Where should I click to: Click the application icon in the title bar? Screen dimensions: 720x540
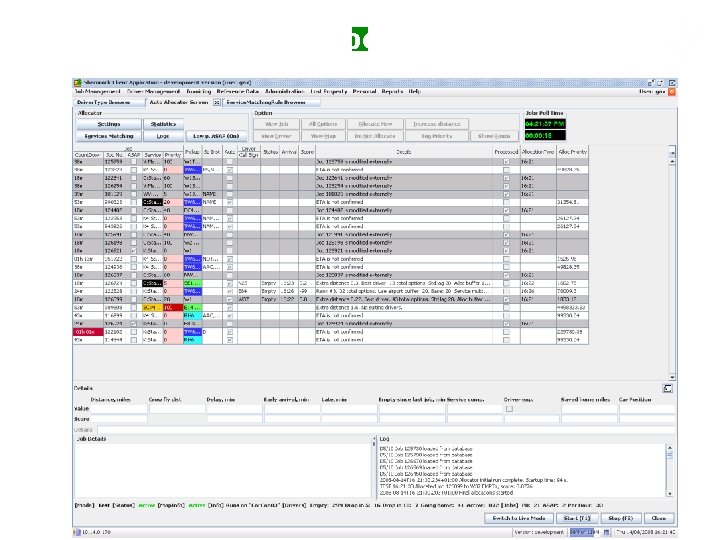78,83
